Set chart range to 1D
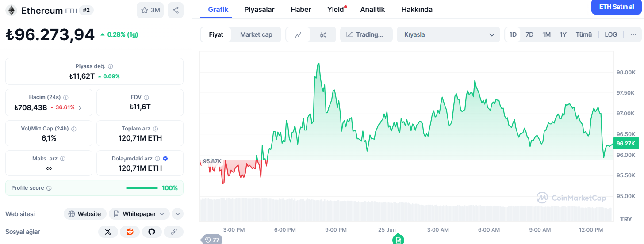Viewport: 644px width, 244px height. click(513, 34)
